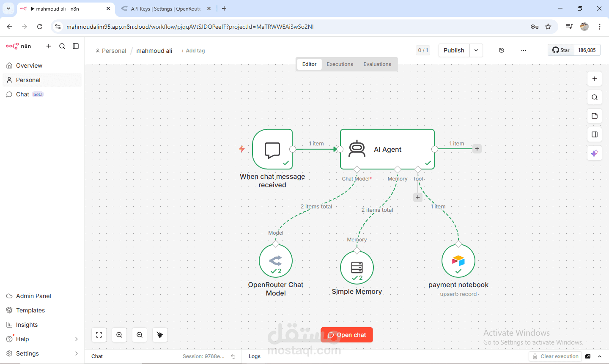Click the plus create icon in sidebar header
This screenshot has height=364, width=609.
coord(49,46)
